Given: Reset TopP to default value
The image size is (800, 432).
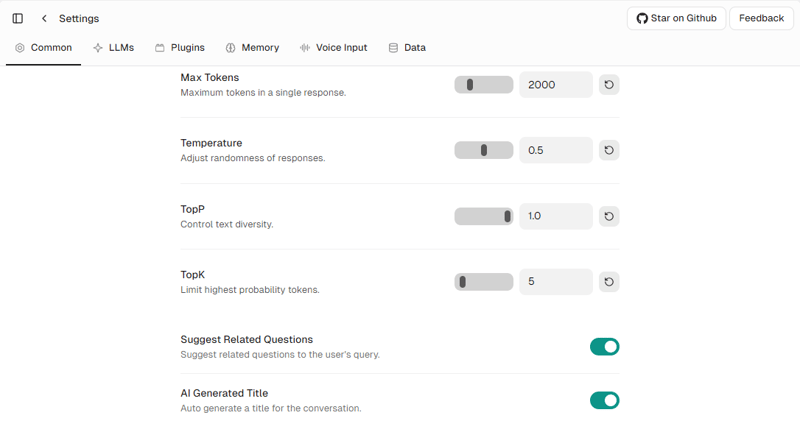Looking at the screenshot, I should click(609, 216).
